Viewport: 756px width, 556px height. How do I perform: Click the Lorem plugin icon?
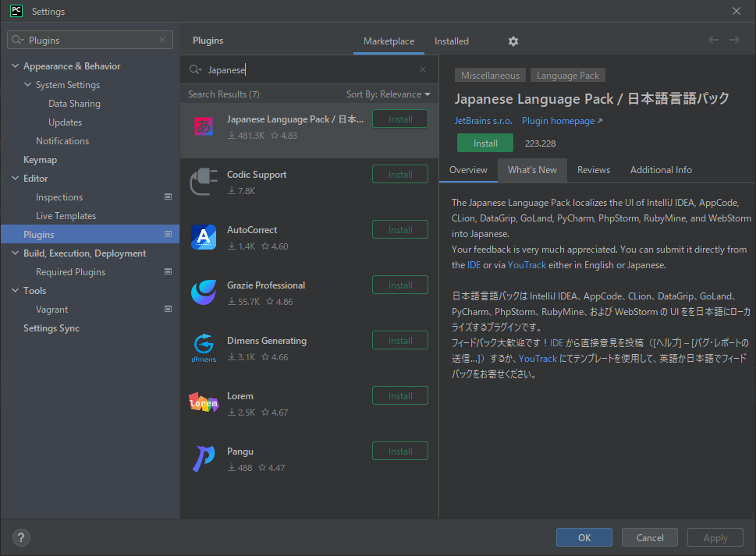pyautogui.click(x=204, y=403)
